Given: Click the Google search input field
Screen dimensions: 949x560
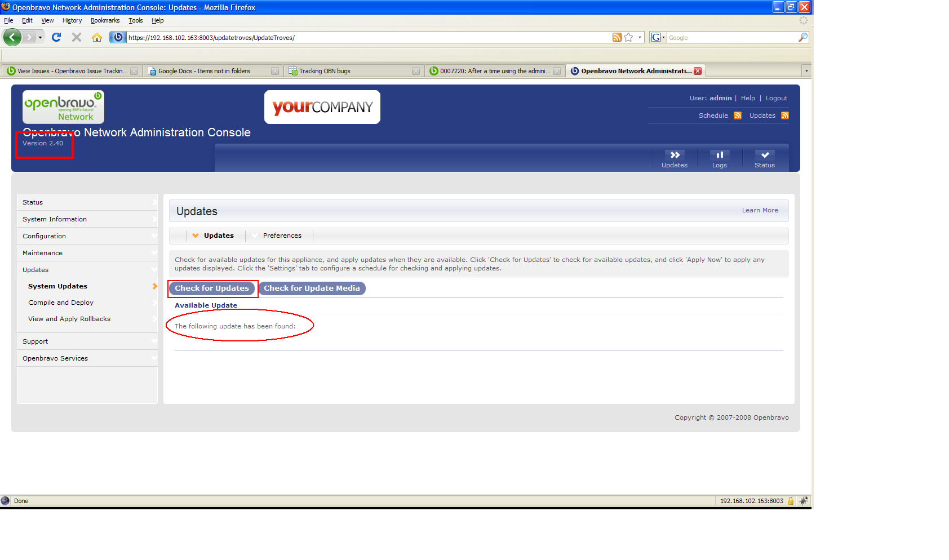Looking at the screenshot, I should point(732,38).
